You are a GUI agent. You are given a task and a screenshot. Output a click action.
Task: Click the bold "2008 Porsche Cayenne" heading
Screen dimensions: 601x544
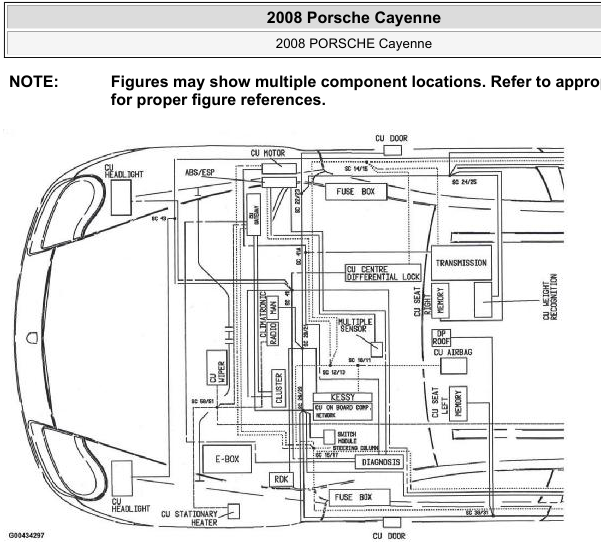click(353, 18)
